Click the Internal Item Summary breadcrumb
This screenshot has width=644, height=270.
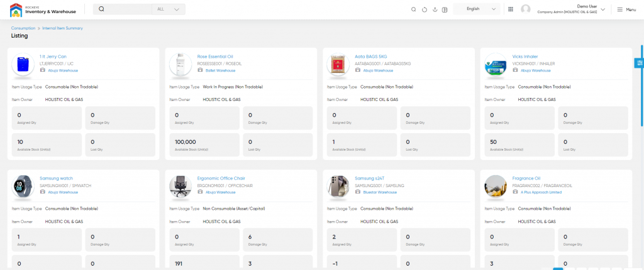62,28
